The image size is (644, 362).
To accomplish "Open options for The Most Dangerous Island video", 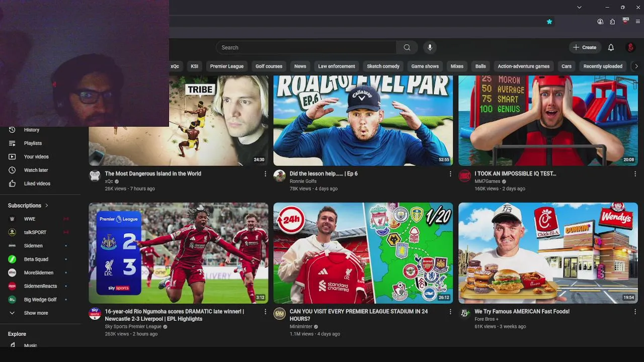I will click(265, 174).
